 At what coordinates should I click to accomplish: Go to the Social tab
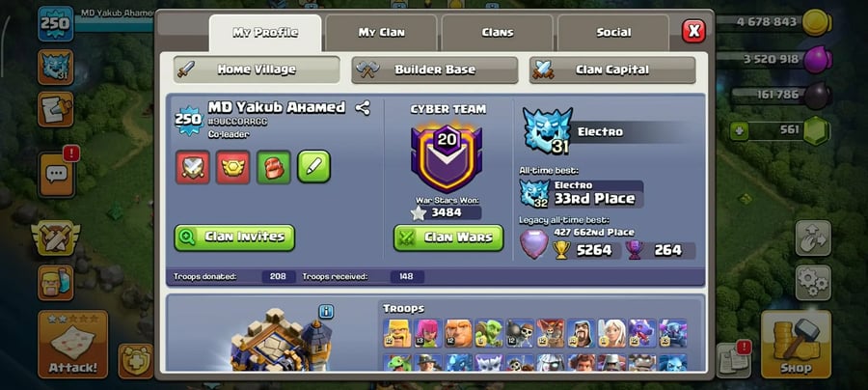point(613,33)
